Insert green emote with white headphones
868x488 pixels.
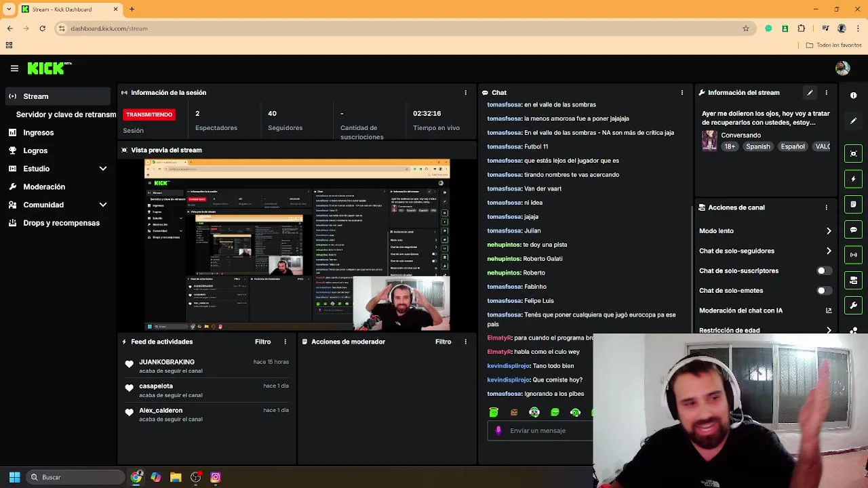tap(534, 412)
